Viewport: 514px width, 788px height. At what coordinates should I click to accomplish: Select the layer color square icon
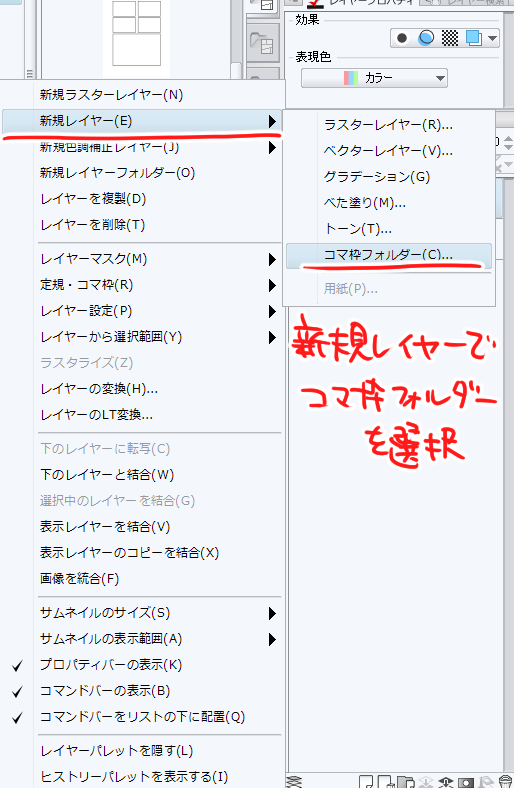474,38
